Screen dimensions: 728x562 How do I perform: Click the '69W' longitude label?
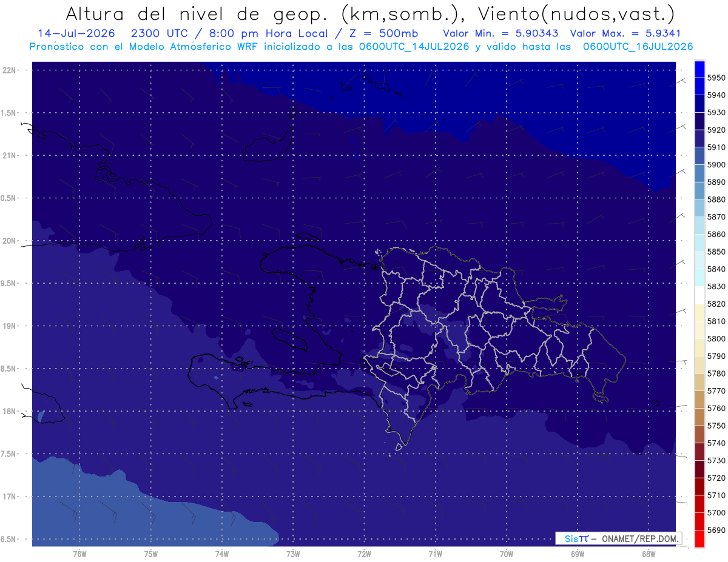(x=578, y=554)
